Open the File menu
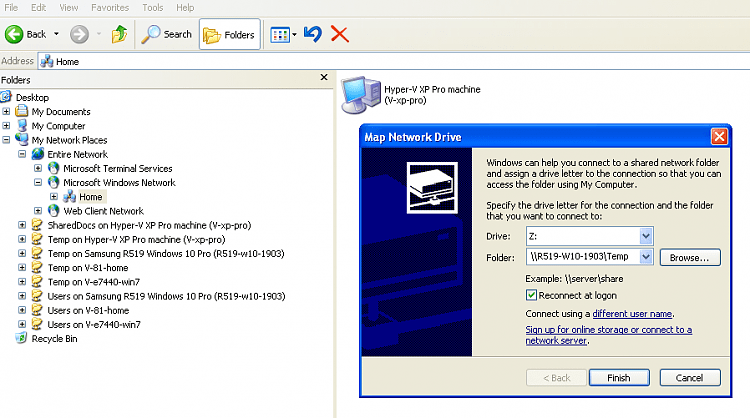 [11, 8]
